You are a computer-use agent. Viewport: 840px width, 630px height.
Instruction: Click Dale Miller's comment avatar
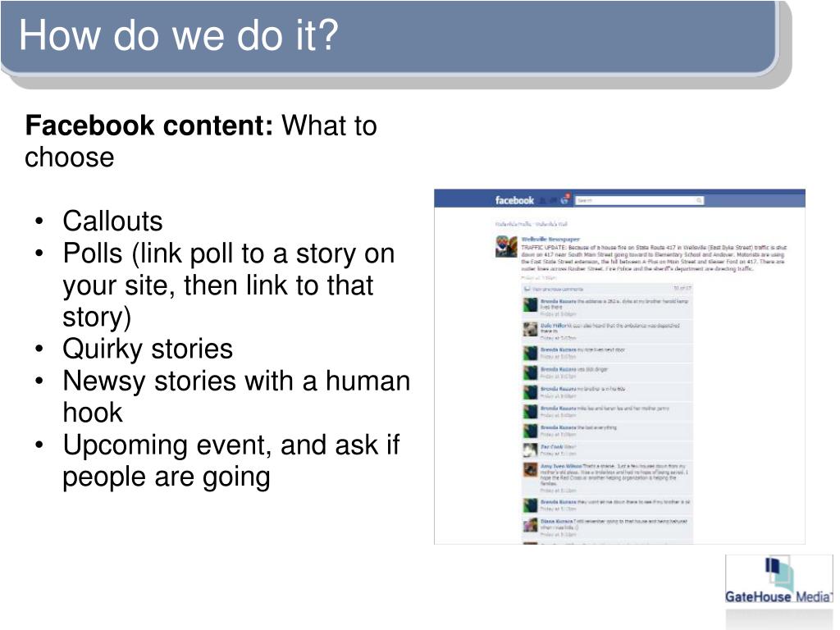[x=530, y=329]
